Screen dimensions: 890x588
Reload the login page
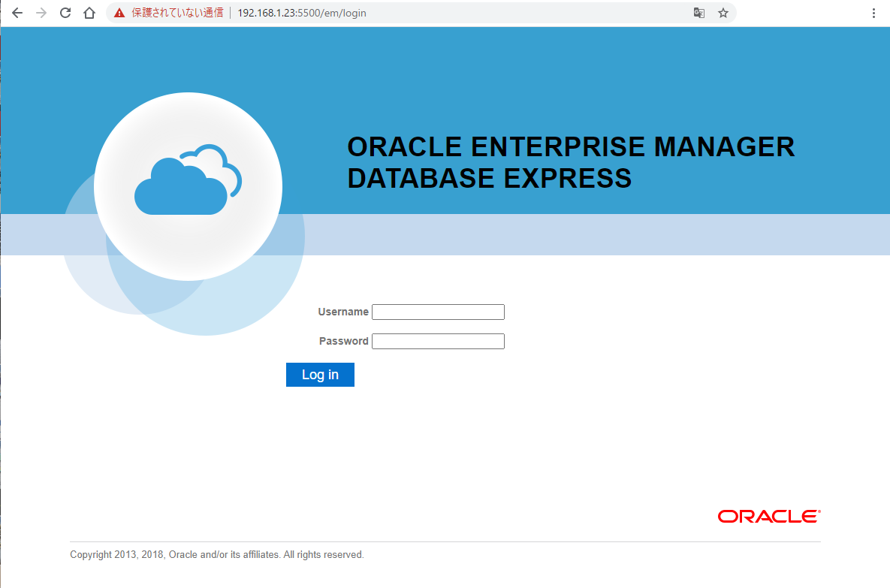(x=65, y=13)
